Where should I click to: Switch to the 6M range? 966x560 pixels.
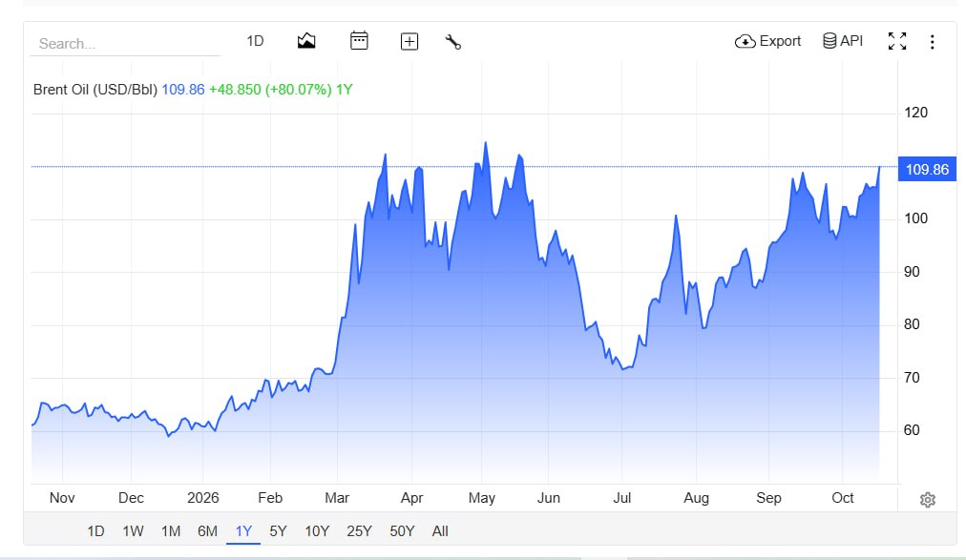pos(208,531)
